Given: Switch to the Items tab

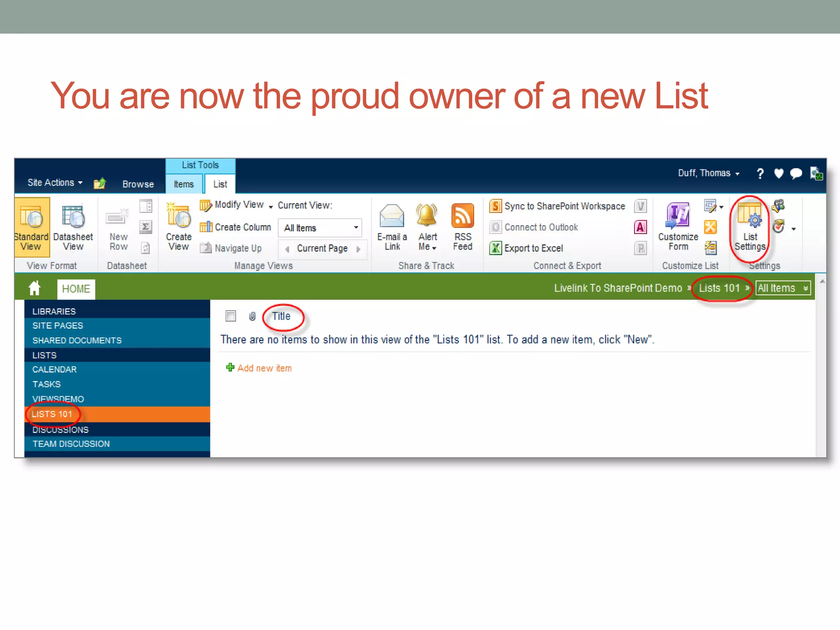Looking at the screenshot, I should click(x=184, y=184).
